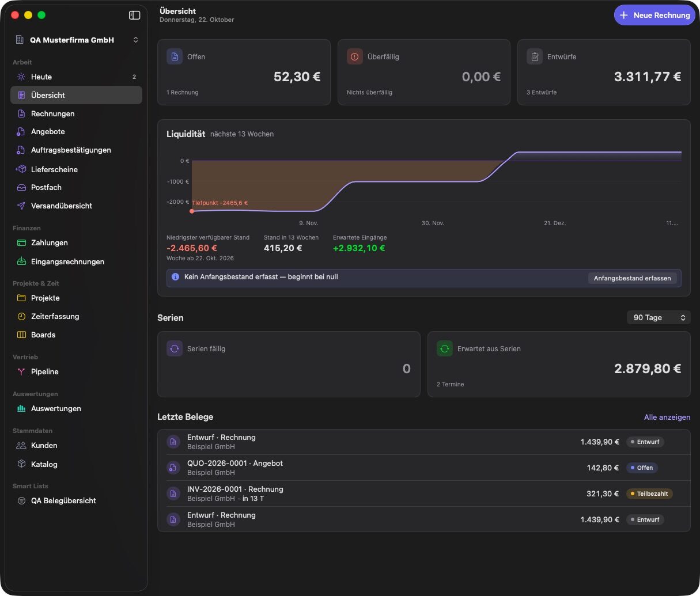Click the Auswertungen bar-chart icon
The image size is (700, 596).
coord(21,408)
